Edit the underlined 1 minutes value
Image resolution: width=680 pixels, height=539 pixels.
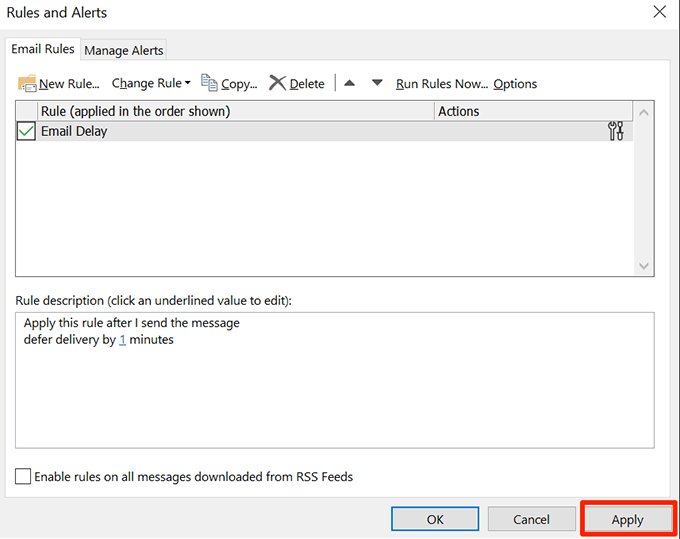click(x=123, y=340)
